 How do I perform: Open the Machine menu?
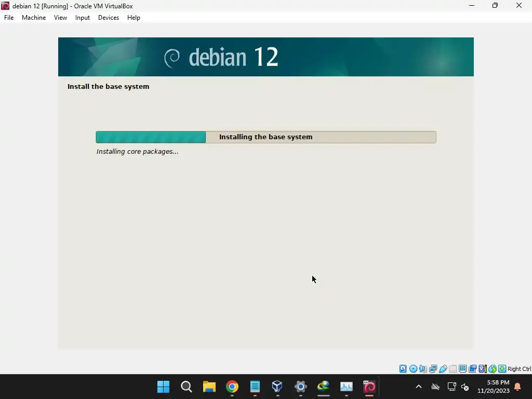pyautogui.click(x=34, y=18)
